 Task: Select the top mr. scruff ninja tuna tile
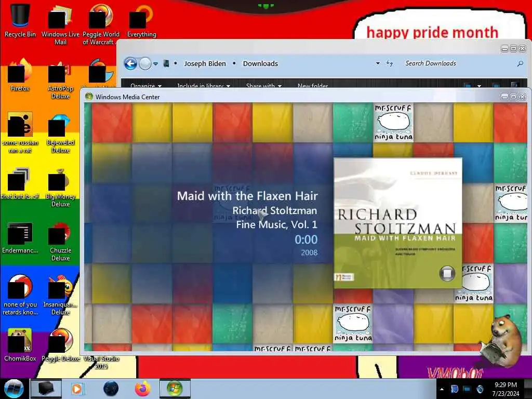coord(393,123)
